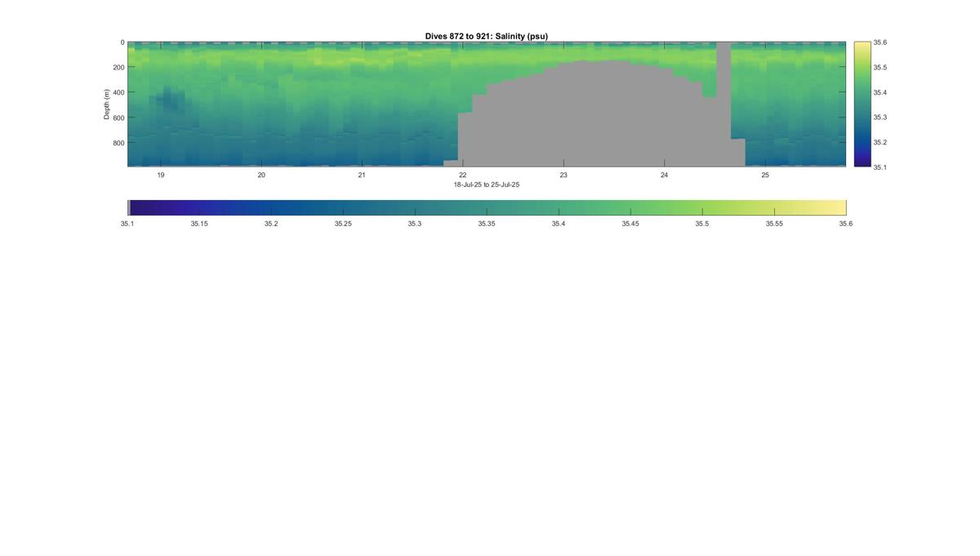Click depth tick label '400'
The height and width of the screenshot is (556, 980).
click(118, 92)
